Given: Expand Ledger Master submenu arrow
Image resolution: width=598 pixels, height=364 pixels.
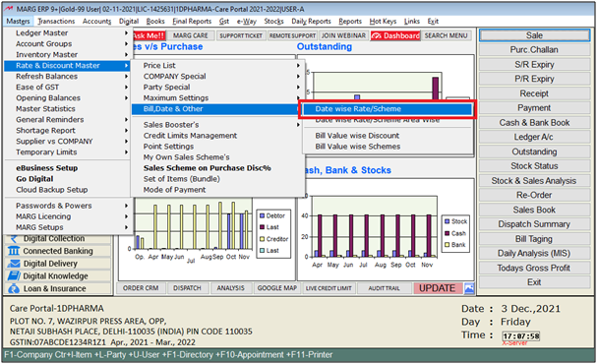Looking at the screenshot, I should (126, 33).
